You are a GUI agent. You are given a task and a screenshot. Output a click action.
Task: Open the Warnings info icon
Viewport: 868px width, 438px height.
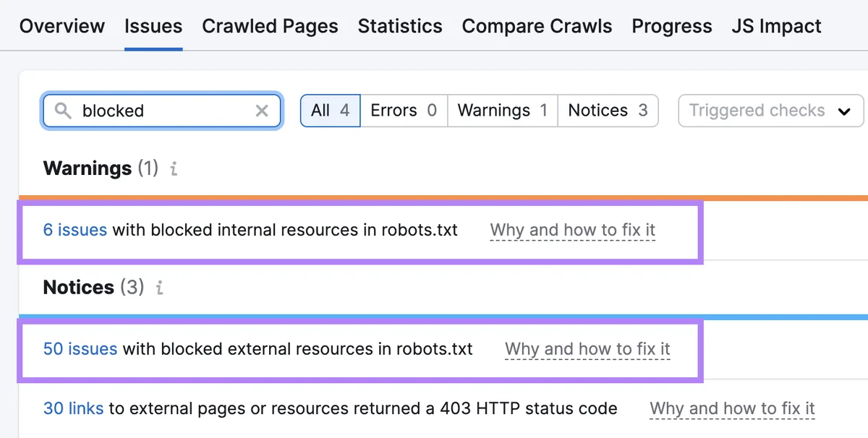(x=174, y=169)
